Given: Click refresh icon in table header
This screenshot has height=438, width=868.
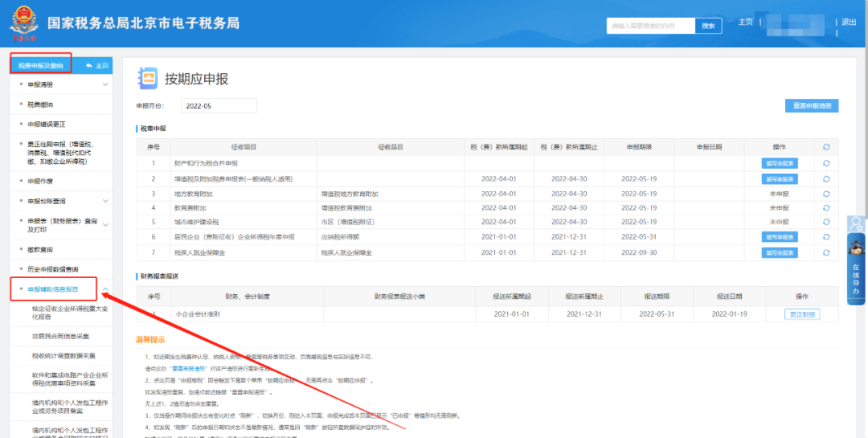Looking at the screenshot, I should tap(826, 147).
